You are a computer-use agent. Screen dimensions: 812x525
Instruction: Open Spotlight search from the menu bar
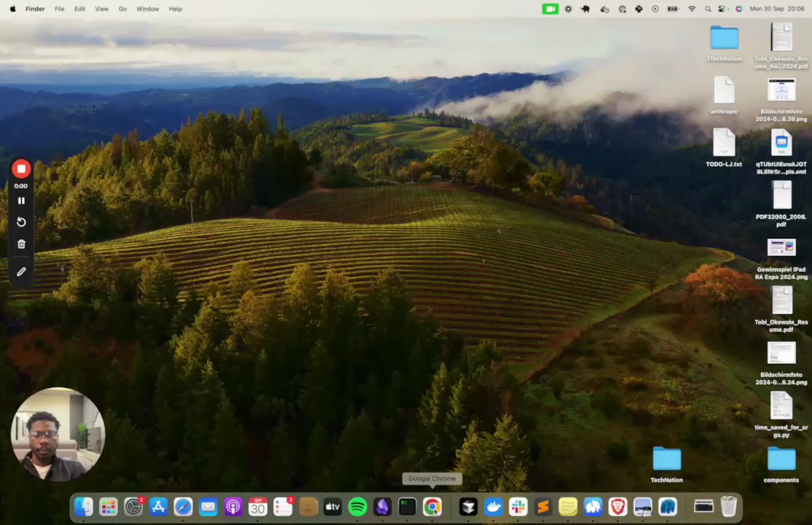click(708, 9)
